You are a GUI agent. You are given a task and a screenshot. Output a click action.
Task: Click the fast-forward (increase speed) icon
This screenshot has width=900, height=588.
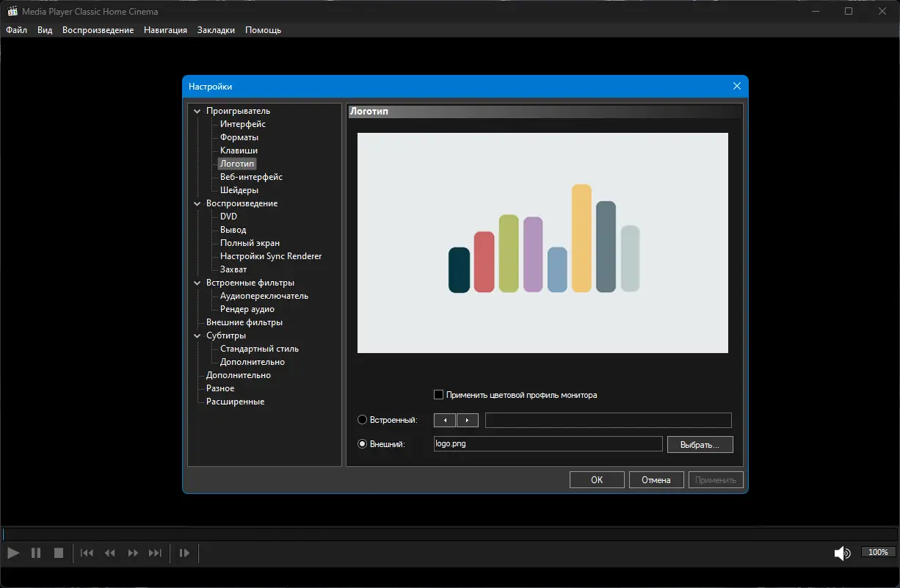point(133,553)
